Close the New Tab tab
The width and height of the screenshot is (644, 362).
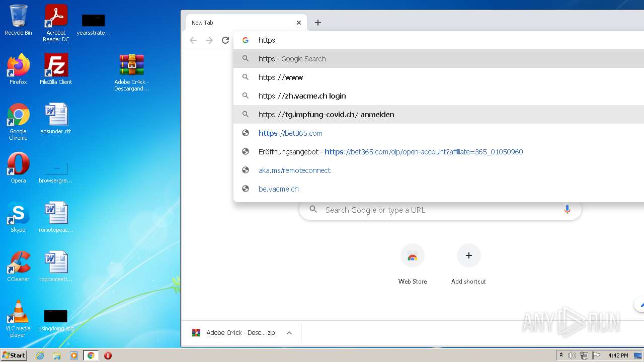(x=299, y=23)
